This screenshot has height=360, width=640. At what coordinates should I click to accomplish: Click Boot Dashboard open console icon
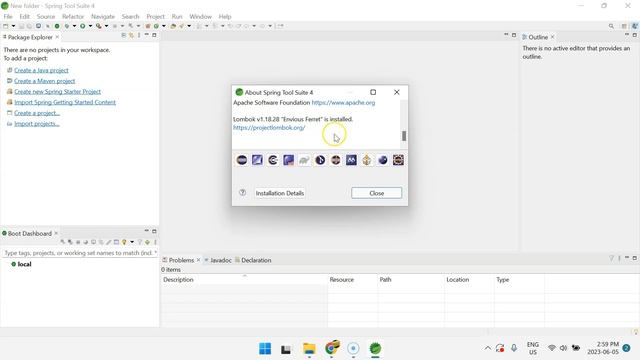coord(93,242)
